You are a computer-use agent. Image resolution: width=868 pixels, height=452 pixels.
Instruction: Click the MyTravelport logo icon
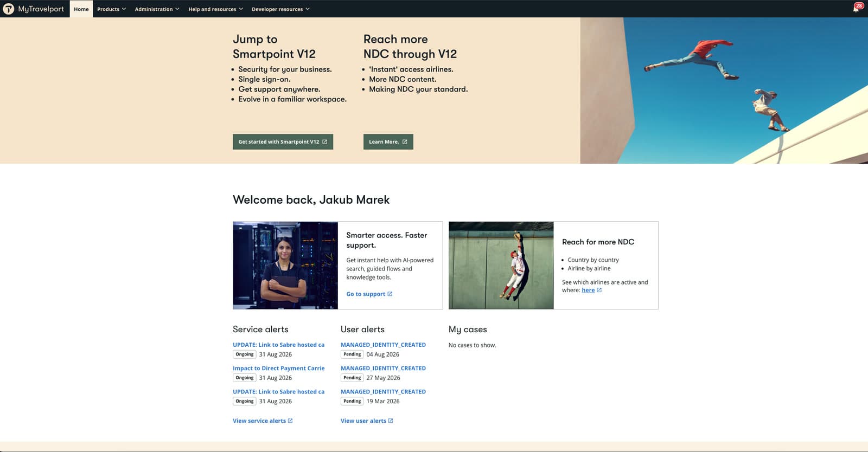[x=9, y=9]
